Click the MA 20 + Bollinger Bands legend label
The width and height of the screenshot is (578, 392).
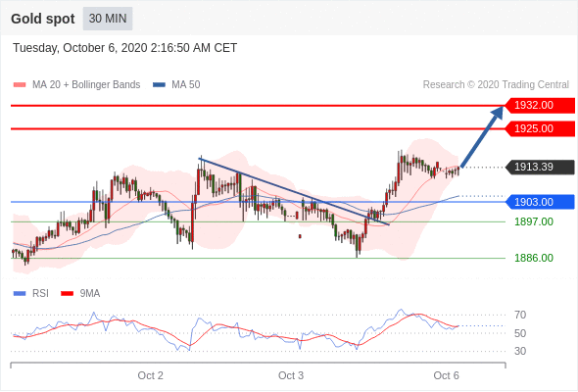(x=86, y=85)
